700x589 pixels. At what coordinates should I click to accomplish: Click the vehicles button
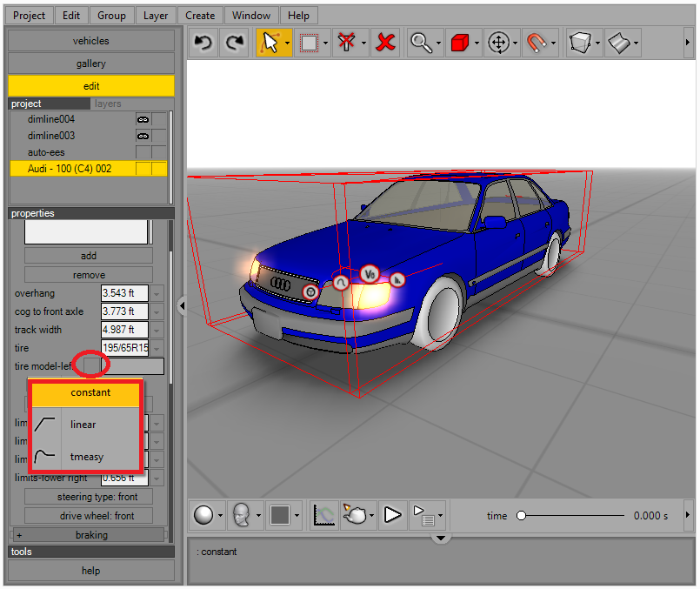(x=91, y=41)
